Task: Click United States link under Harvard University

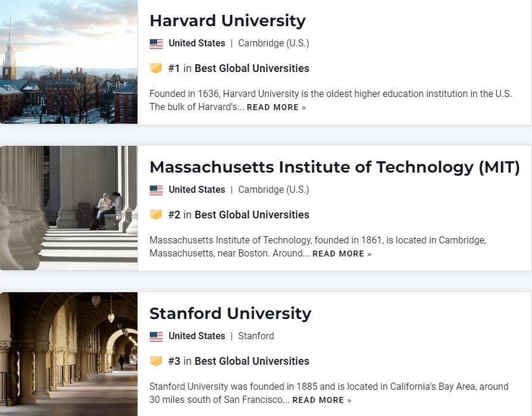Action: pos(197,43)
